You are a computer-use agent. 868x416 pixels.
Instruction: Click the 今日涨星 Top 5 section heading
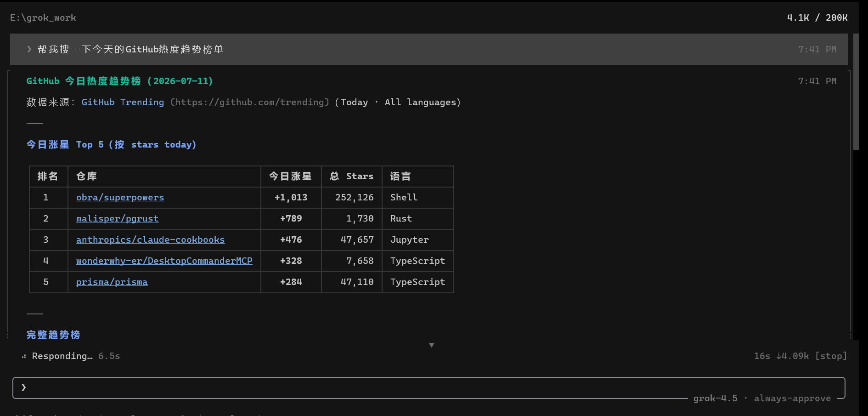point(111,144)
